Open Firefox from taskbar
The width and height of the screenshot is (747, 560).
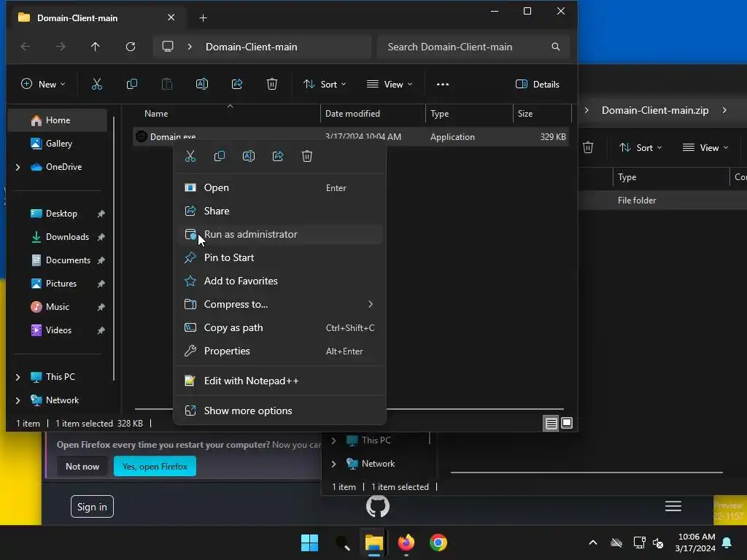406,542
